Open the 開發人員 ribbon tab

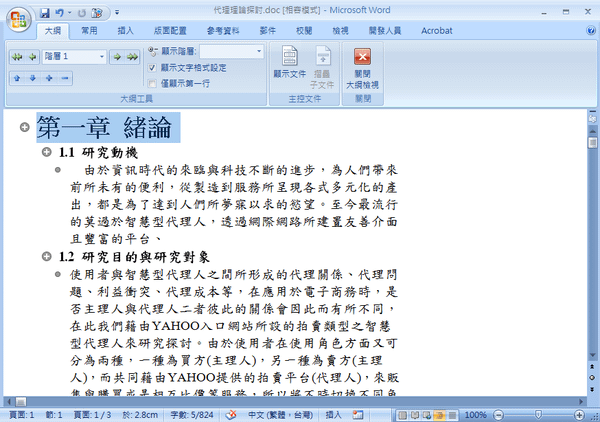385,31
